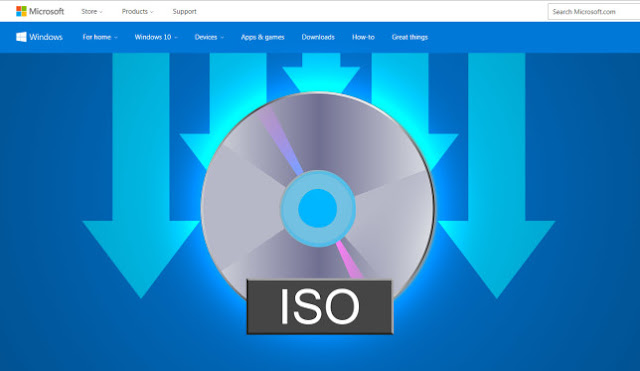Image resolution: width=640 pixels, height=371 pixels.
Task: Open the Apps & games menu item
Action: 262,37
